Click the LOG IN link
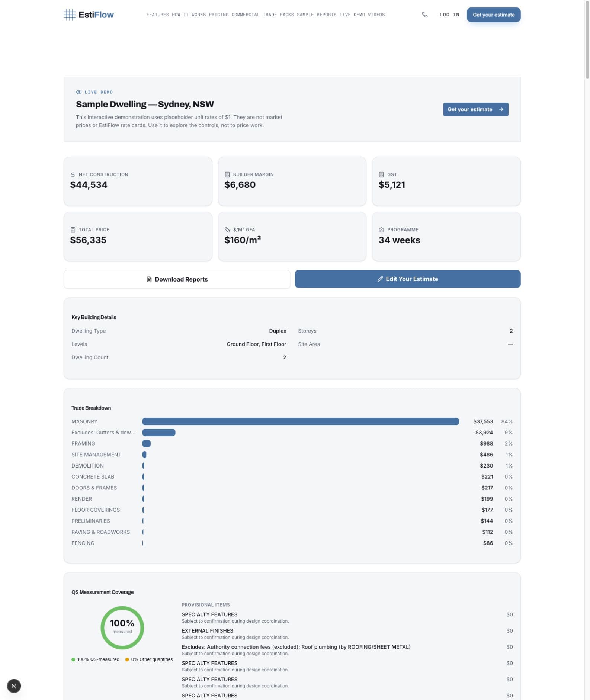This screenshot has height=700, width=590. pyautogui.click(x=449, y=15)
